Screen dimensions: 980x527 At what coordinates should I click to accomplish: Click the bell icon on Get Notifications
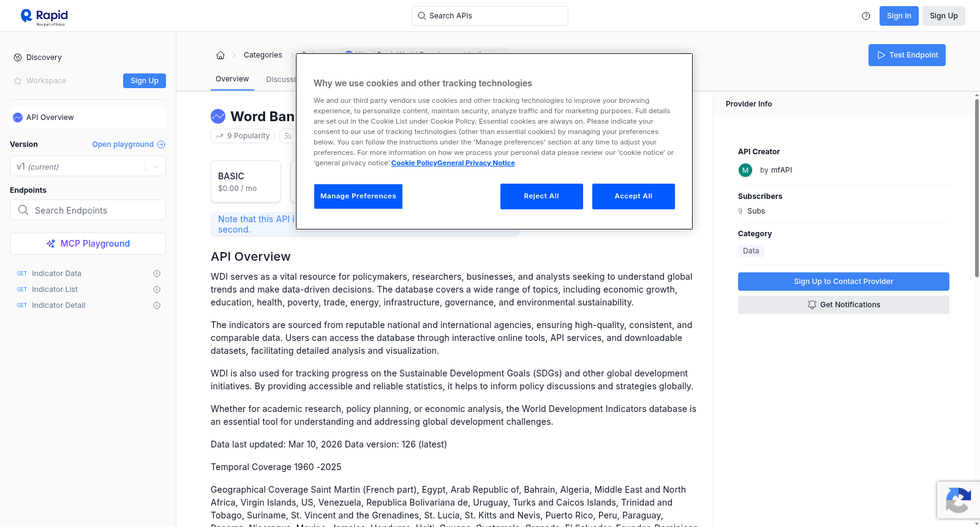click(x=812, y=305)
